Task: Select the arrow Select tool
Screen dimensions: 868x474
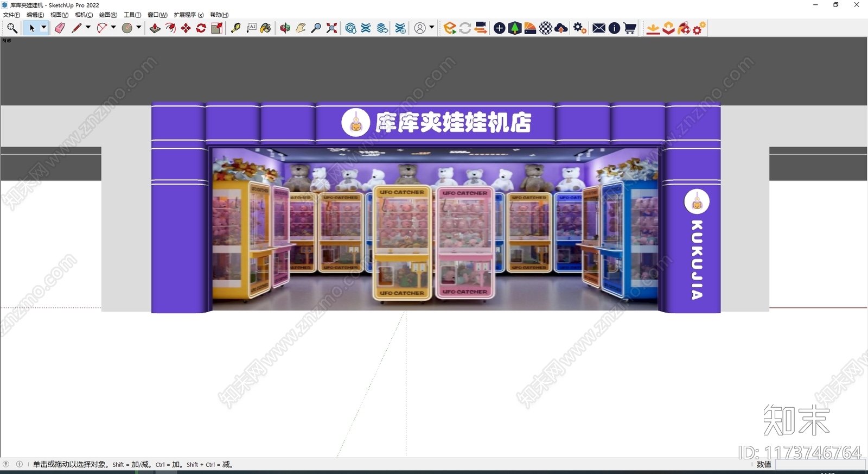Action: tap(32, 28)
